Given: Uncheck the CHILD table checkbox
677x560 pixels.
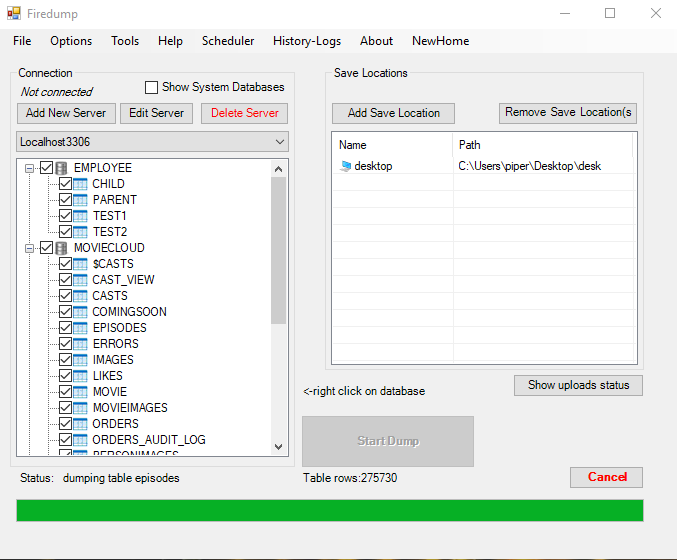Looking at the screenshot, I should coord(65,184).
